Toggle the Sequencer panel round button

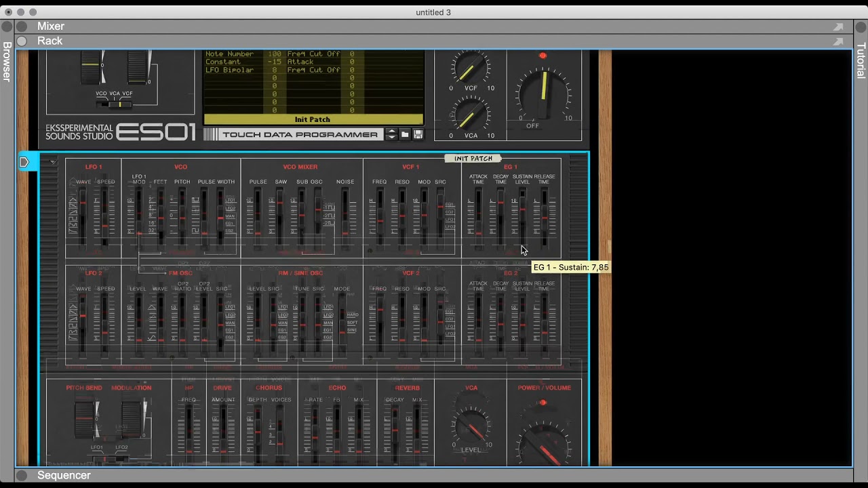click(22, 476)
